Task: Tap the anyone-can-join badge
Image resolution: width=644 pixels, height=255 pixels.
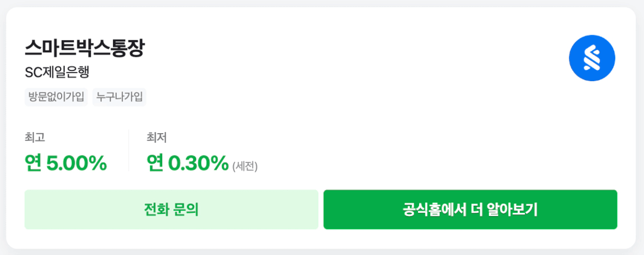Action: point(119,97)
